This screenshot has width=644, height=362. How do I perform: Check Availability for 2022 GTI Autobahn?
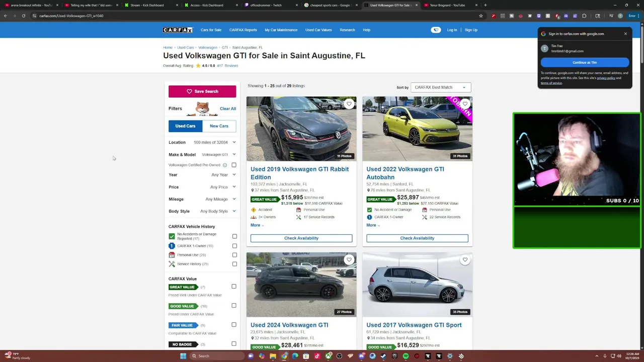[417, 238]
